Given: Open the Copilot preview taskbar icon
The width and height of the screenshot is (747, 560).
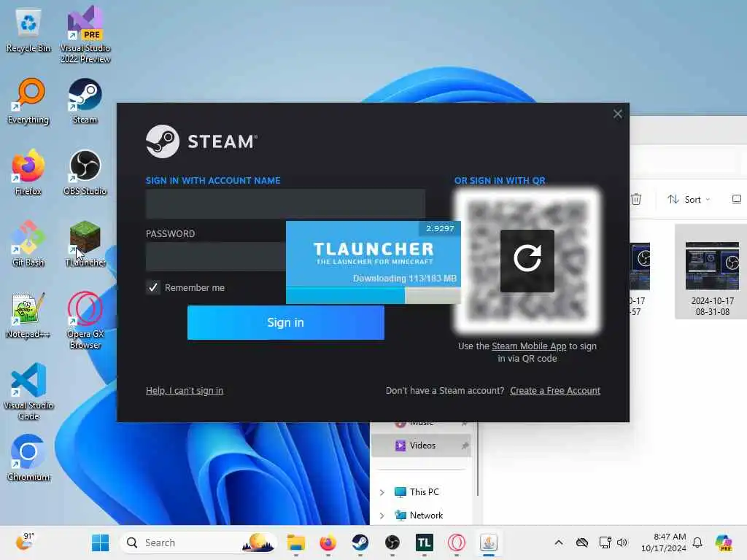Looking at the screenshot, I should (x=724, y=542).
